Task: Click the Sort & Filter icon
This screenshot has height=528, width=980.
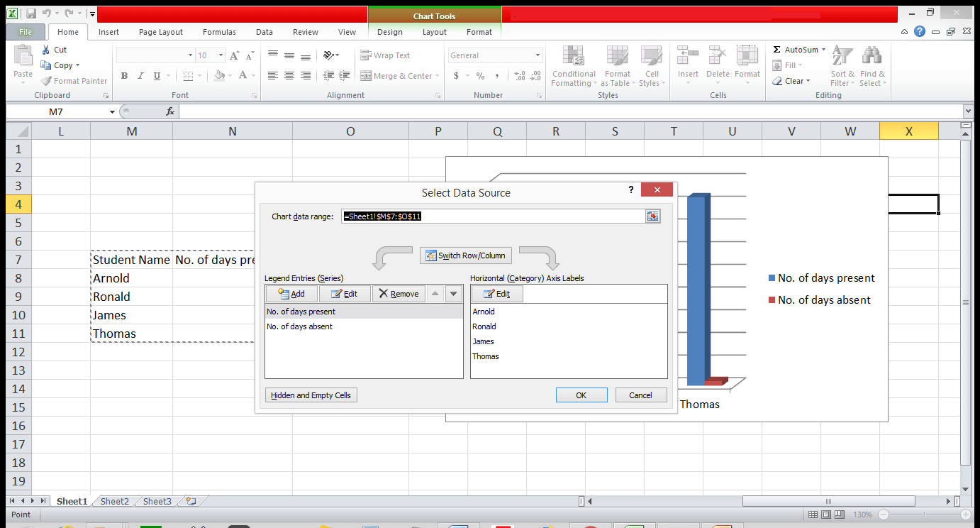Action: pos(842,57)
